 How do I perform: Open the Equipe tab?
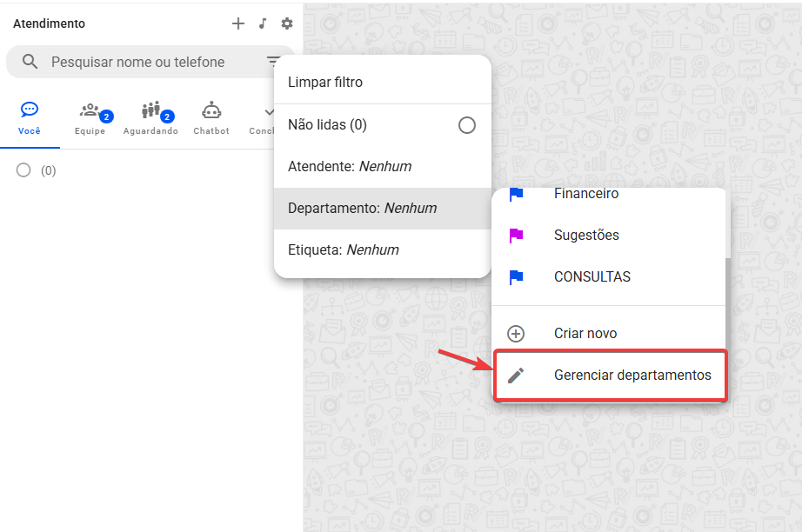click(90, 119)
